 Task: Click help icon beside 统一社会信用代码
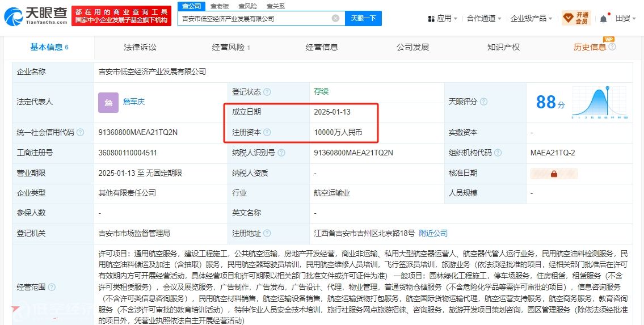pos(80,133)
